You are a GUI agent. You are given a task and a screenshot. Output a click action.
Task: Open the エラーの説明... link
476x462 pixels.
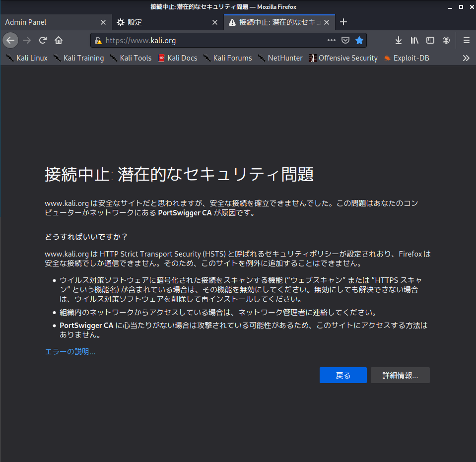[70, 352]
